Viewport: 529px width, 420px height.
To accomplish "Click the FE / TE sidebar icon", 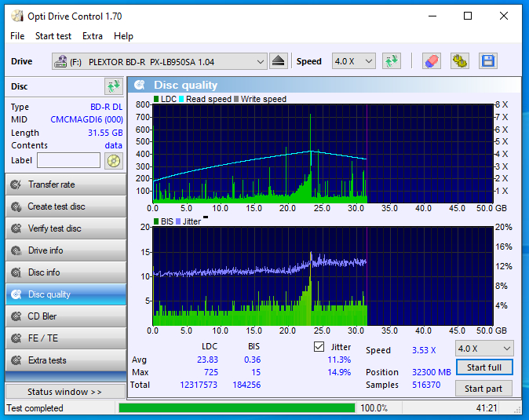I will [x=16, y=338].
